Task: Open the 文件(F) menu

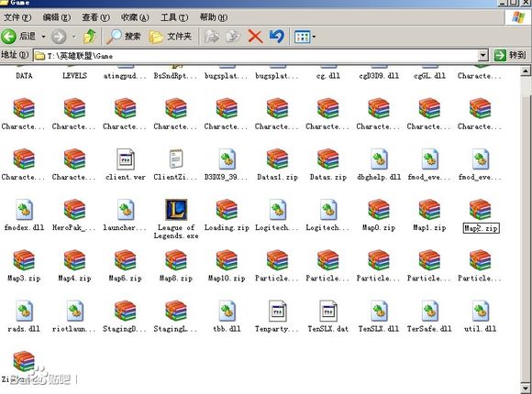Action: pyautogui.click(x=17, y=17)
